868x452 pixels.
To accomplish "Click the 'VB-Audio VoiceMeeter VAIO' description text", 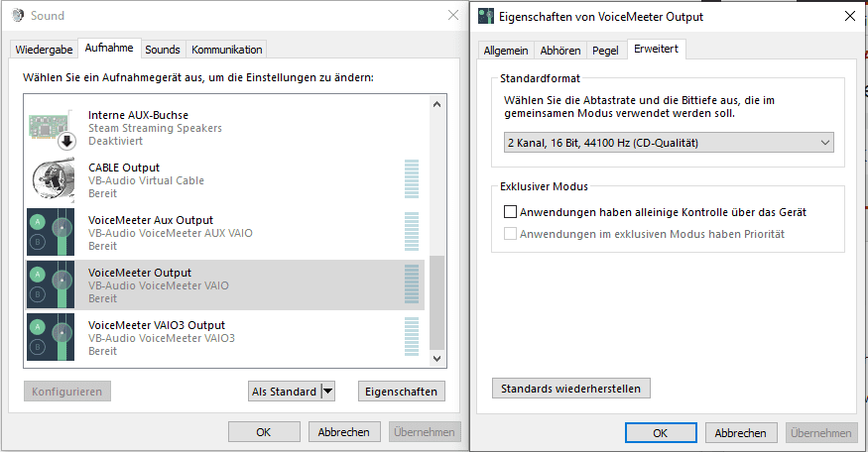I will pyautogui.click(x=159, y=285).
